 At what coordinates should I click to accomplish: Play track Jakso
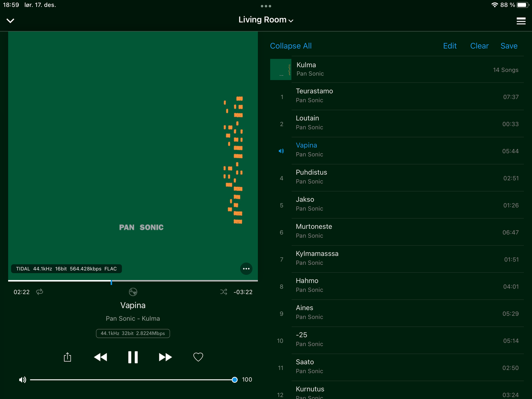(x=397, y=205)
